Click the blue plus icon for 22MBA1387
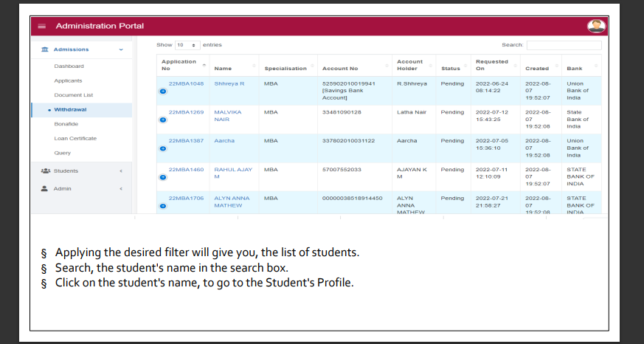644x344 pixels. 163,149
